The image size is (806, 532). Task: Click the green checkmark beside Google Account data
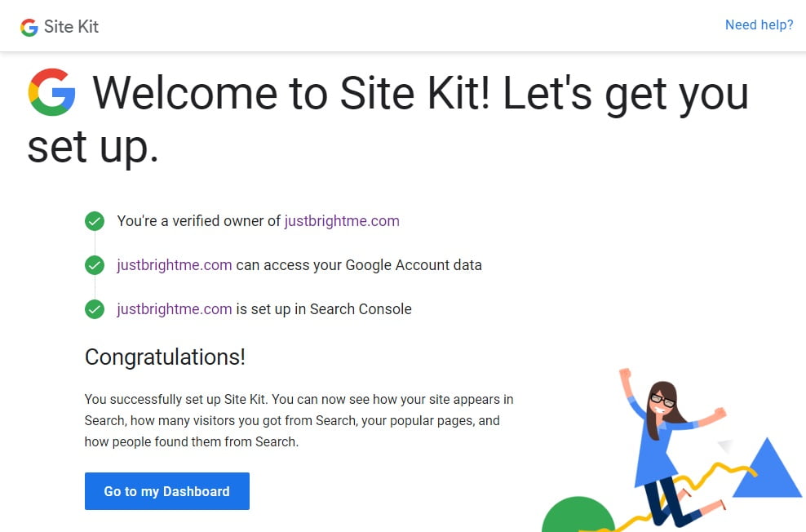click(x=95, y=265)
